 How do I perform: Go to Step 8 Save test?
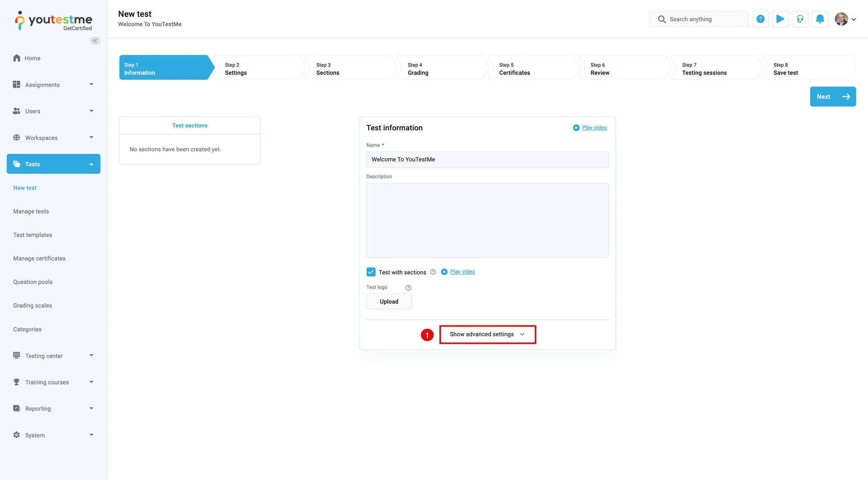[808, 68]
